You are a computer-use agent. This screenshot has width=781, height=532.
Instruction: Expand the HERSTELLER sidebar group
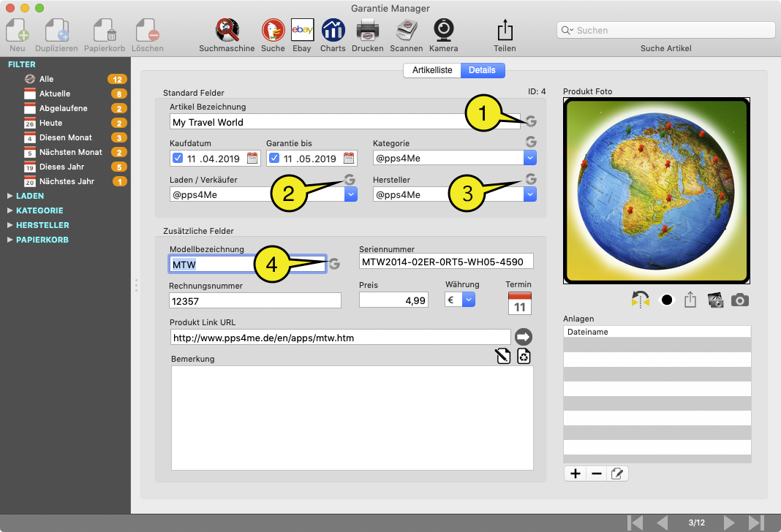(x=10, y=225)
